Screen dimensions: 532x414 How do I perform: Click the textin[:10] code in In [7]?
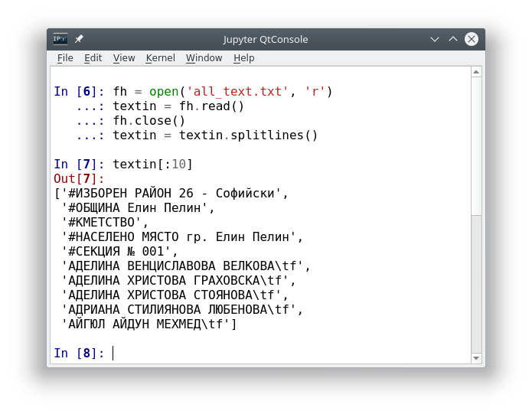(x=152, y=164)
